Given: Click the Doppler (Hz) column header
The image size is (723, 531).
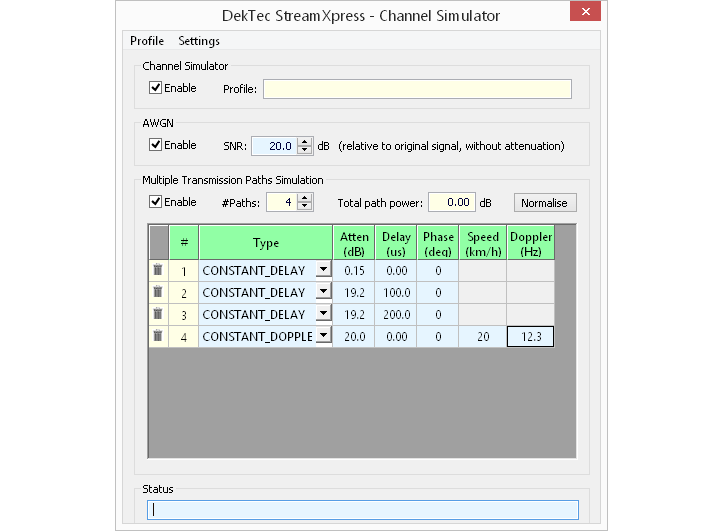Looking at the screenshot, I should pos(531,242).
